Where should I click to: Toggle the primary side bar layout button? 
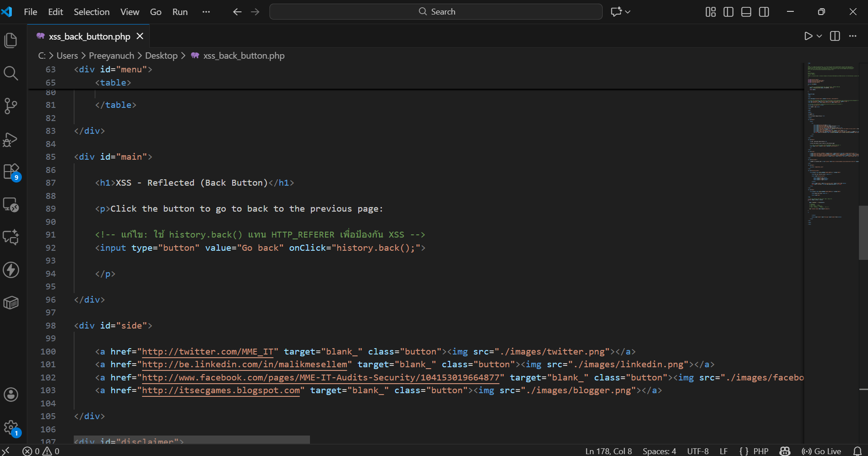[x=728, y=12]
